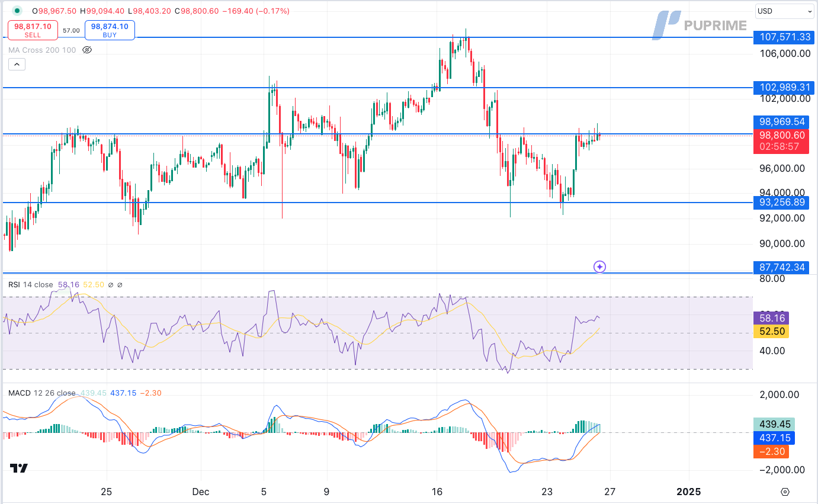Click the 92,000.00 price axis label

tap(782, 218)
